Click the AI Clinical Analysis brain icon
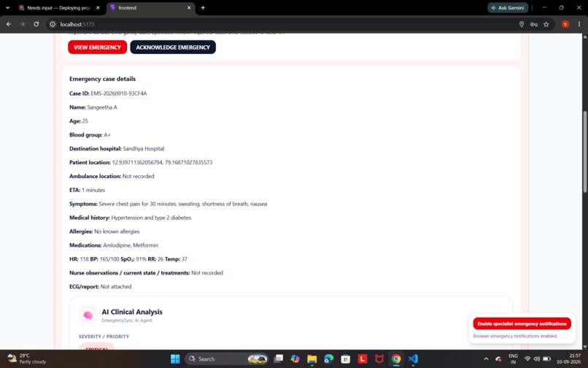 pos(88,315)
